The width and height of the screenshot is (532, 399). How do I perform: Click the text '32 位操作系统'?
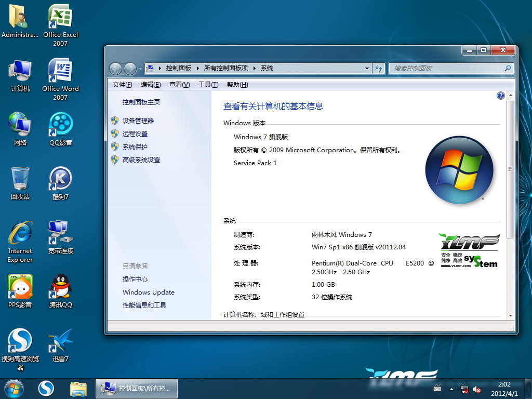(332, 297)
